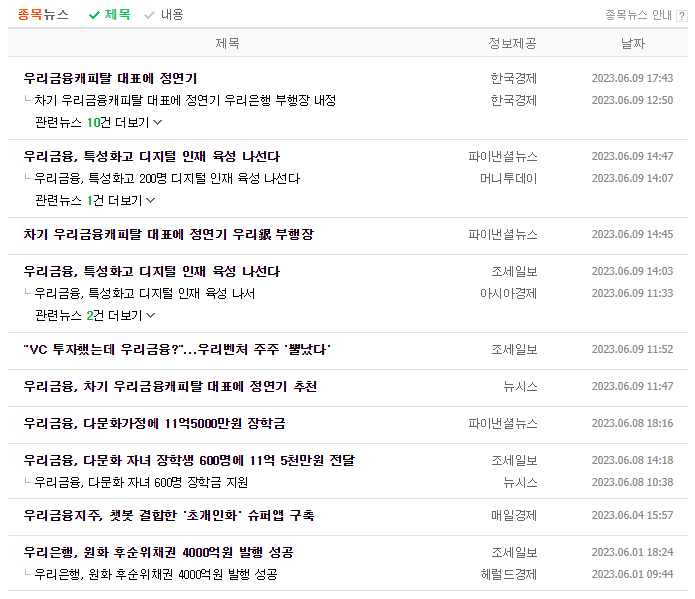Click date 2023.06.09 11:52

coord(632,349)
